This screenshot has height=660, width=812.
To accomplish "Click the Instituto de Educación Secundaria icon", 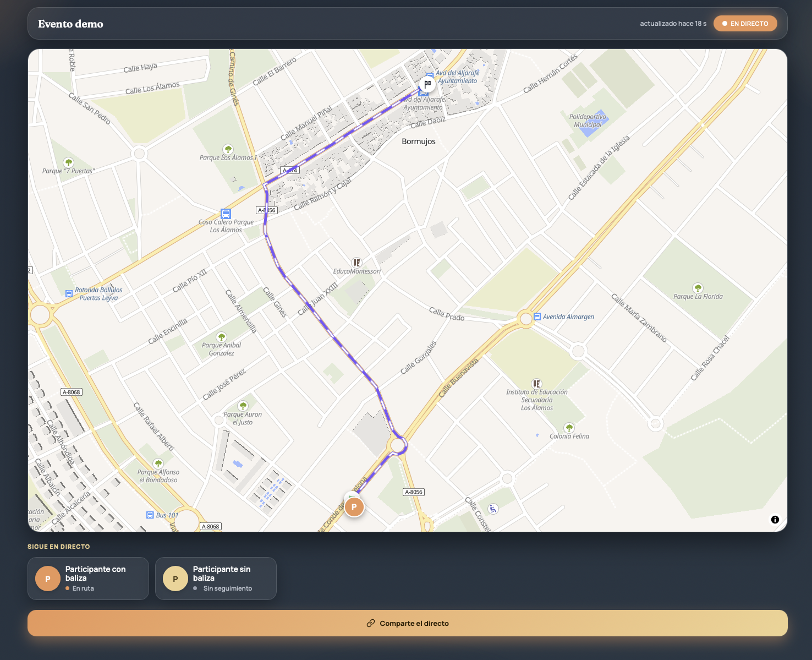I will point(536,384).
